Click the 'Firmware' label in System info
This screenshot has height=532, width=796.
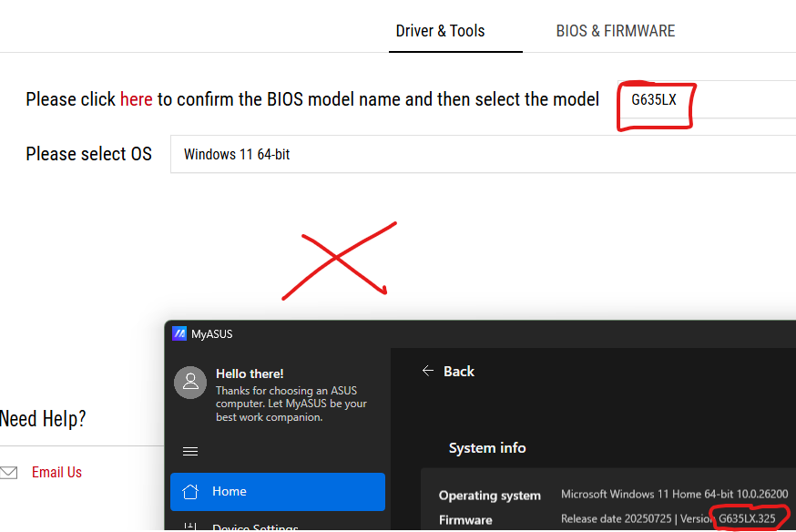(465, 520)
